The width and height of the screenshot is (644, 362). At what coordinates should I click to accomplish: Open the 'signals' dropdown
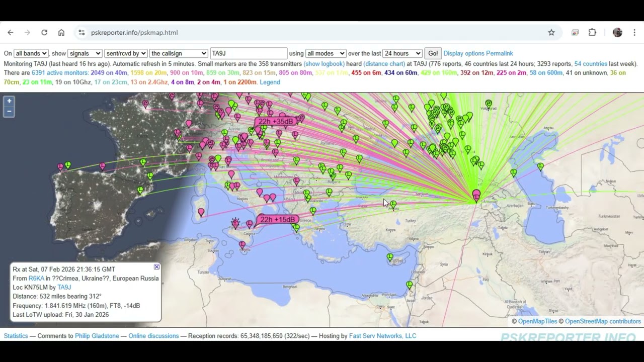[85, 53]
